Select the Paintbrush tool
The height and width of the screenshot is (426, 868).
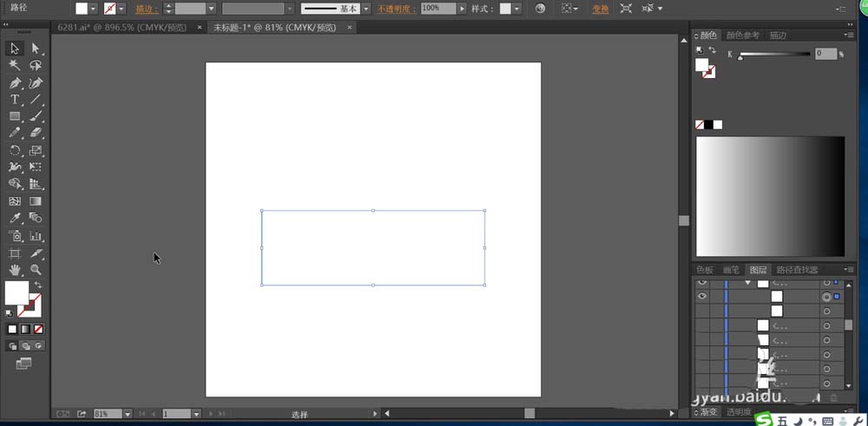(x=36, y=116)
